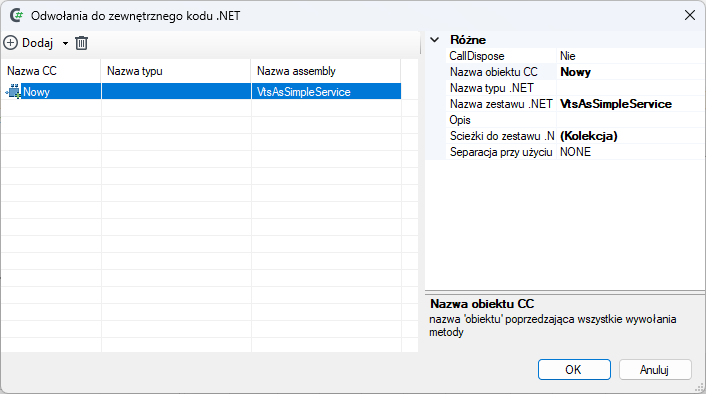Edit the Nazwa zestawu .NET value VtsAsSimpleService

[x=630, y=104]
